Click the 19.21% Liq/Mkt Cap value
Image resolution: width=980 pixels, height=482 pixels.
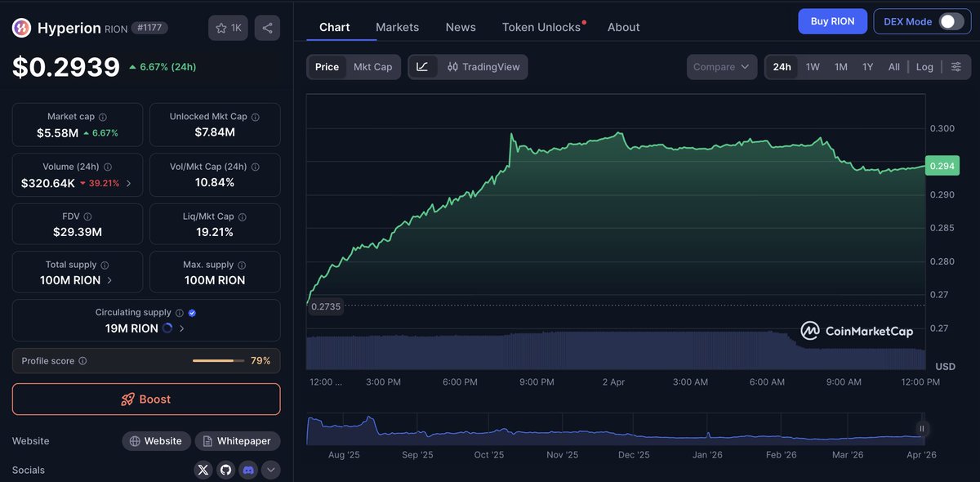point(215,232)
